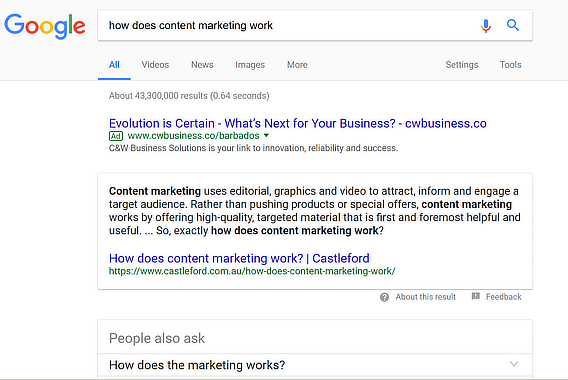Switch to the News tab

point(202,65)
